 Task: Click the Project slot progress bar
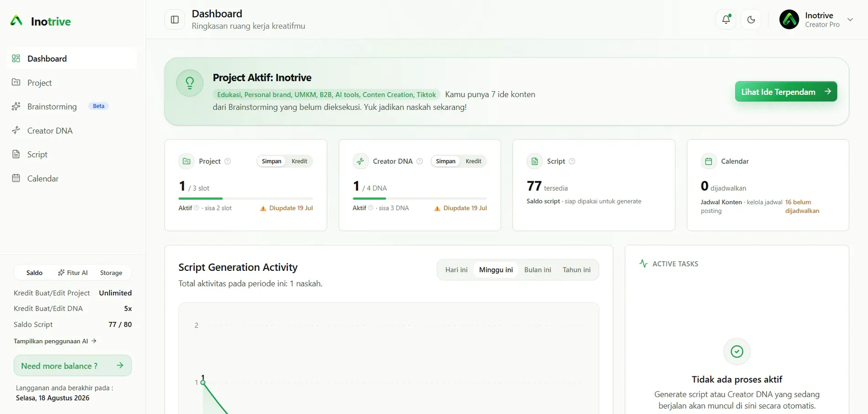coord(245,198)
